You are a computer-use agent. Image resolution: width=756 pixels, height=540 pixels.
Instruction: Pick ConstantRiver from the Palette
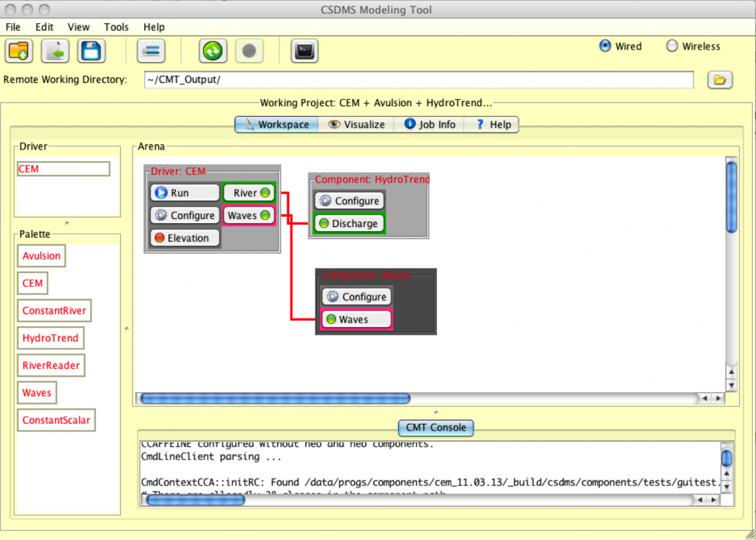[54, 310]
